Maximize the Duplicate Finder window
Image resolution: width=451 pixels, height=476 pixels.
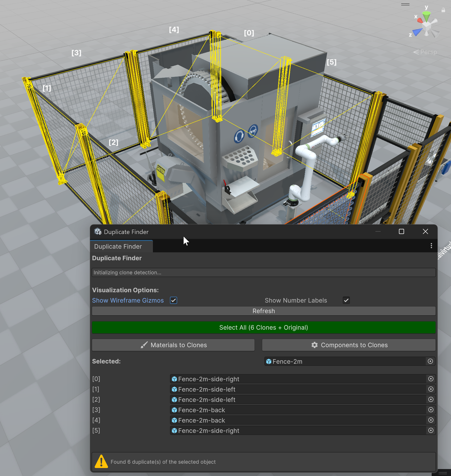[x=401, y=232]
